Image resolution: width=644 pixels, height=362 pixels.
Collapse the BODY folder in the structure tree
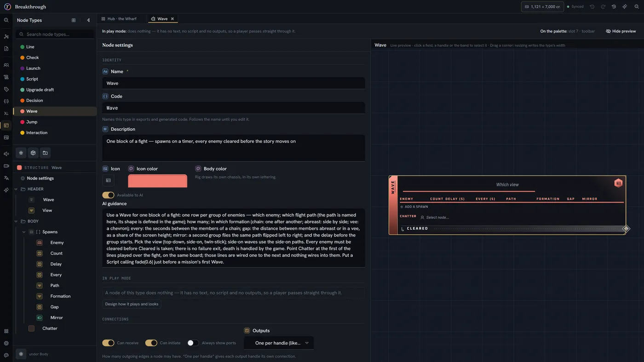pos(16,221)
